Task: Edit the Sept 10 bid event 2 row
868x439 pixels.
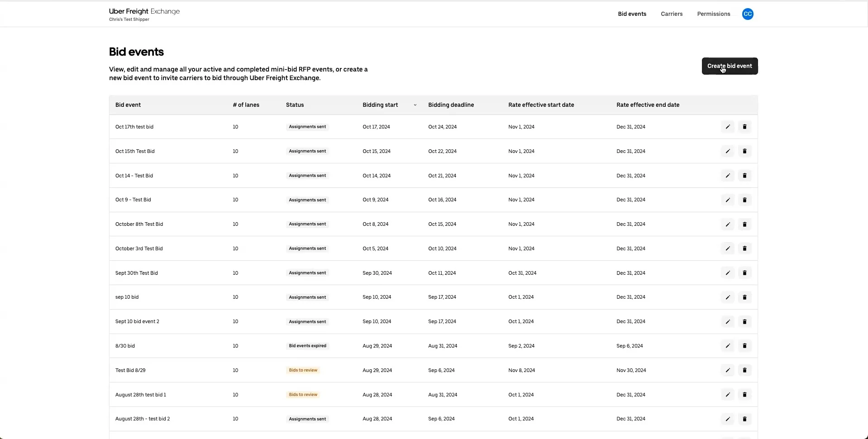Action: [x=727, y=321]
